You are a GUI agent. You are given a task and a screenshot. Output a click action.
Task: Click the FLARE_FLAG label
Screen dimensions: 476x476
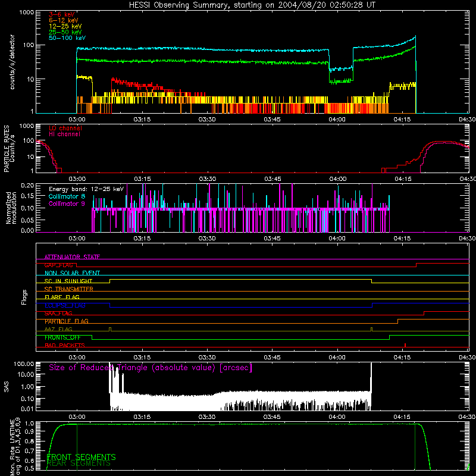pyautogui.click(x=62, y=297)
